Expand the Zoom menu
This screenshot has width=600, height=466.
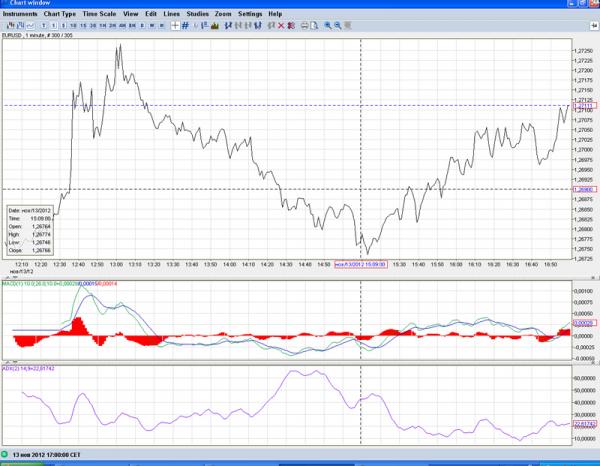coord(222,14)
